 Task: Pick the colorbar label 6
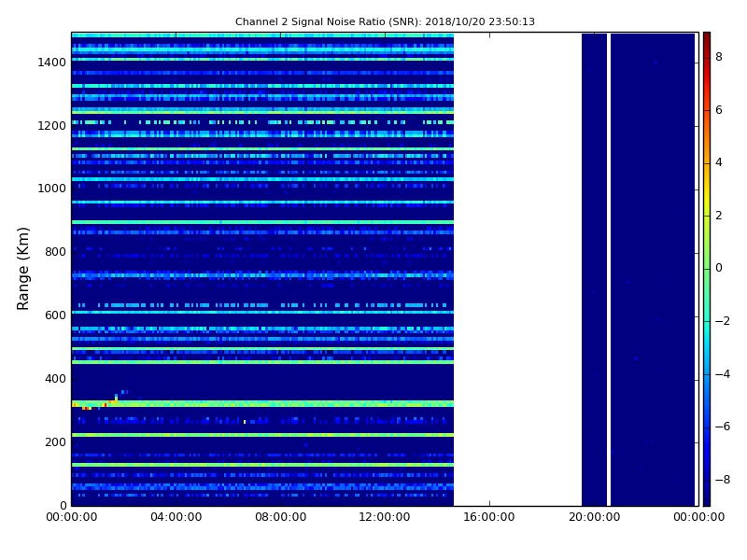719,110
